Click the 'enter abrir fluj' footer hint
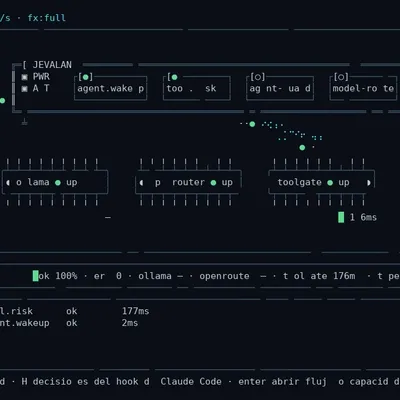Image resolution: width=400 pixels, height=400 pixels. 282,381
